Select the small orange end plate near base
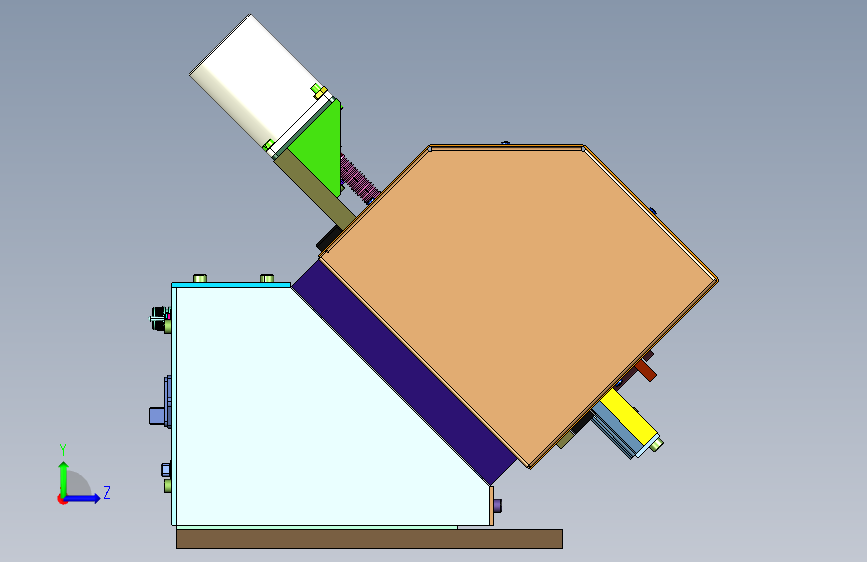The width and height of the screenshot is (867, 562). pos(492,506)
